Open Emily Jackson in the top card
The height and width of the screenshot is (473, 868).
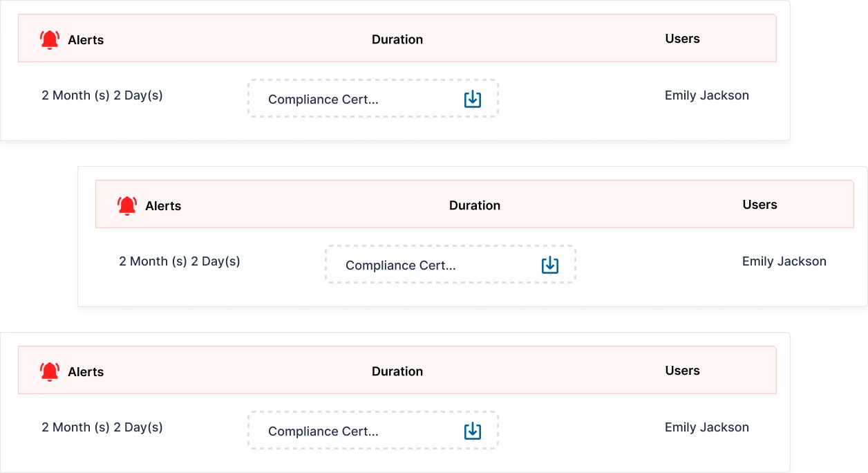[x=706, y=95]
